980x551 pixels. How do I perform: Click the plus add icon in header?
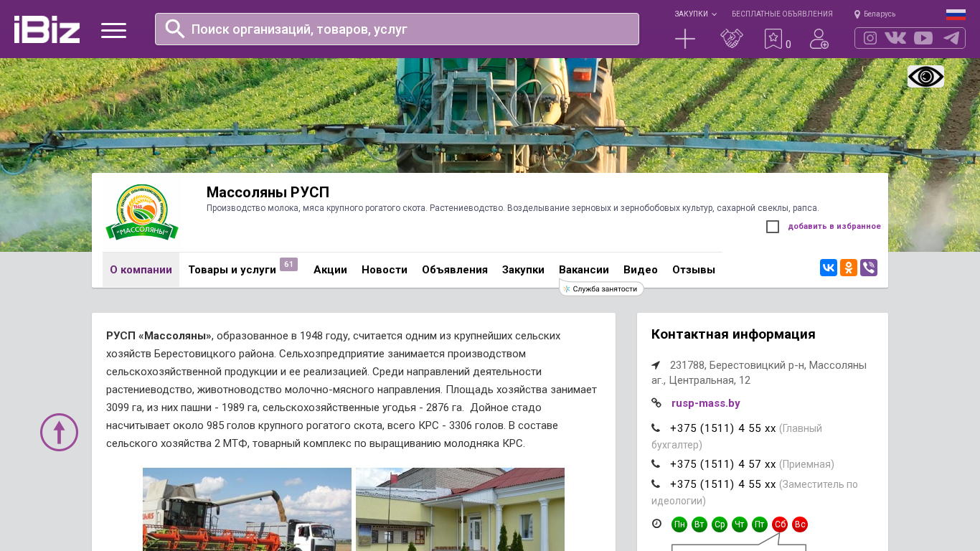(685, 39)
